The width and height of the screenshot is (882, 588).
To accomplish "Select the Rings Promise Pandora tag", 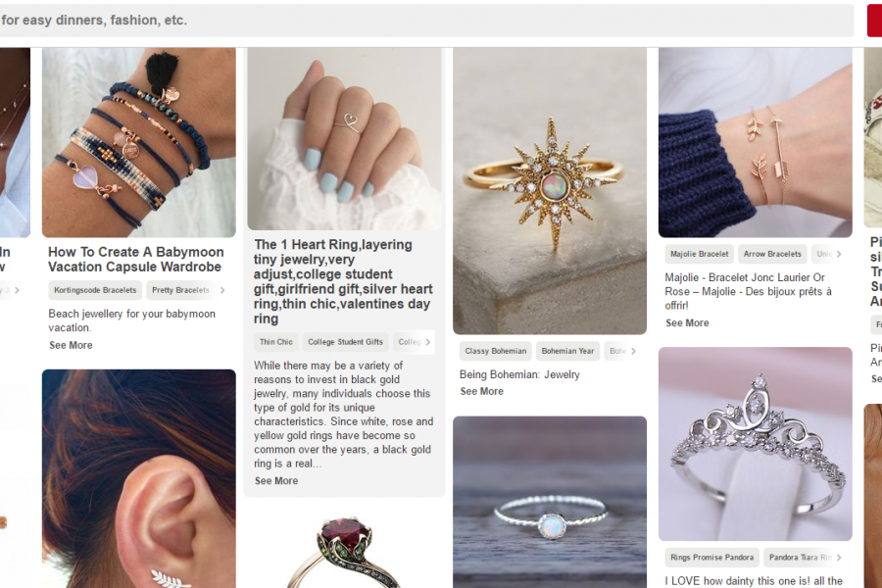I will (712, 558).
